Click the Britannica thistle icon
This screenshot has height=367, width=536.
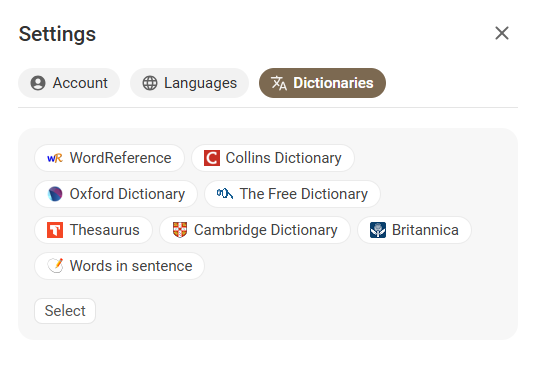378,230
